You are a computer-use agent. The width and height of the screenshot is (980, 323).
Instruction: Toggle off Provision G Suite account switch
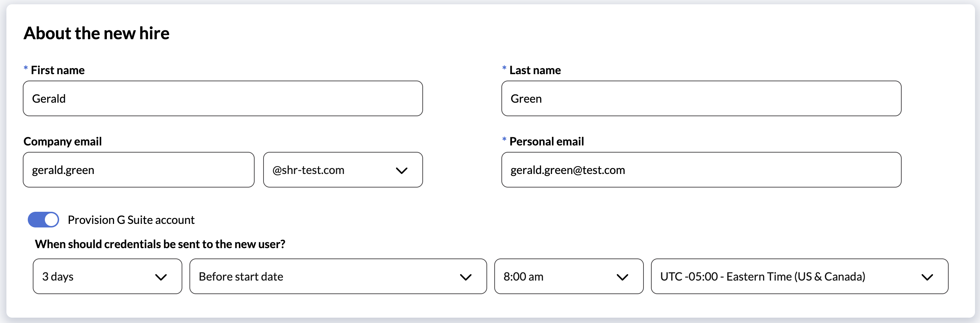click(x=43, y=220)
